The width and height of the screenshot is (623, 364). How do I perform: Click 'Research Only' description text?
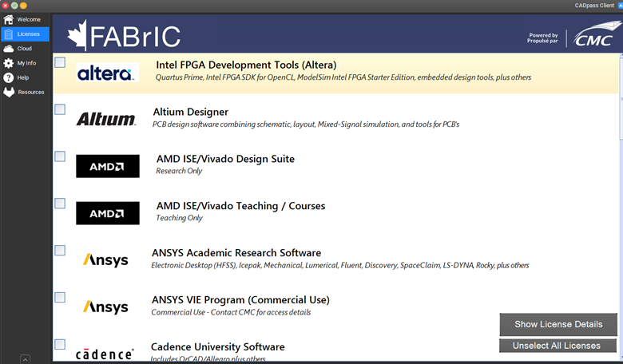coord(179,171)
